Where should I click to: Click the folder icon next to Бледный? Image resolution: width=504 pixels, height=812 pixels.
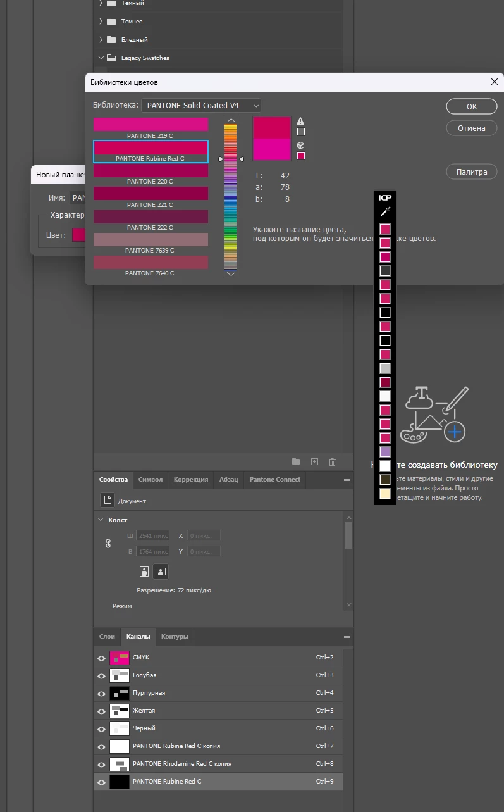point(111,40)
